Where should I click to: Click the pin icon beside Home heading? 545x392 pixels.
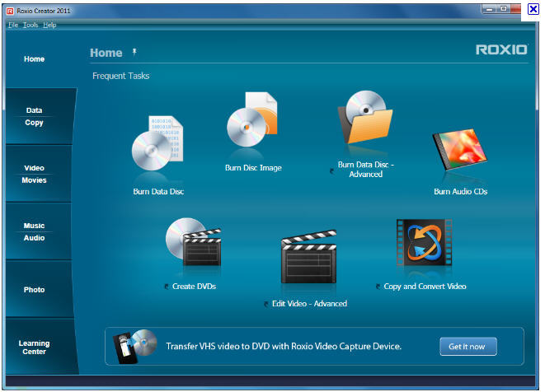click(134, 52)
